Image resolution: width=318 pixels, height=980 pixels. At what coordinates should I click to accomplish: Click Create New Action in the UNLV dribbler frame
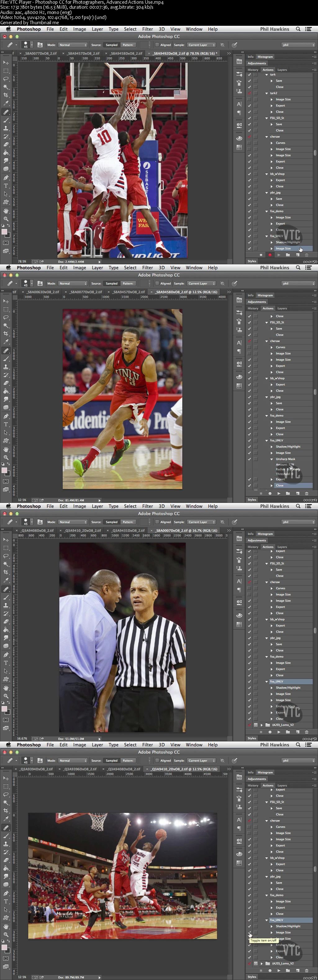pos(297,494)
